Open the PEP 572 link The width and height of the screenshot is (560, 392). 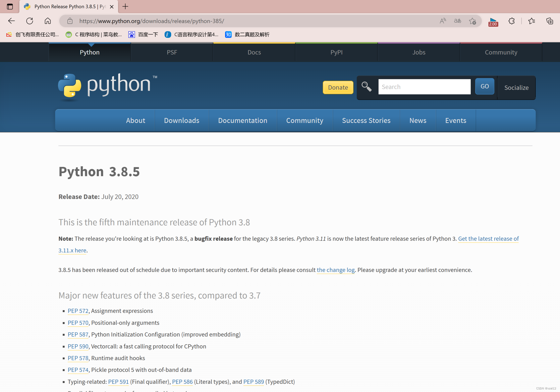pos(78,311)
